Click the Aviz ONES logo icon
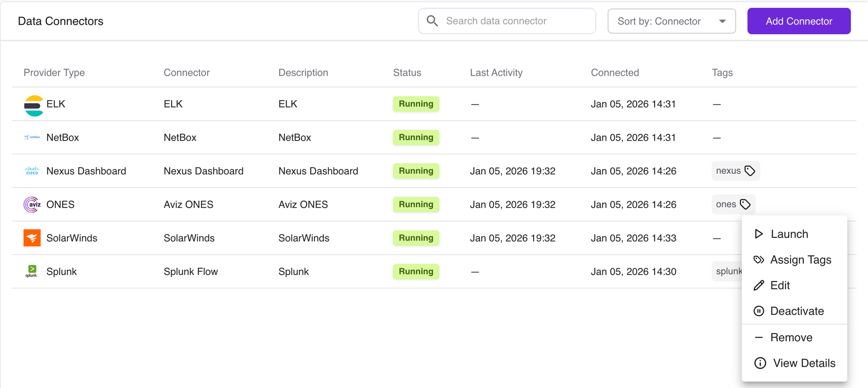 [x=32, y=204]
